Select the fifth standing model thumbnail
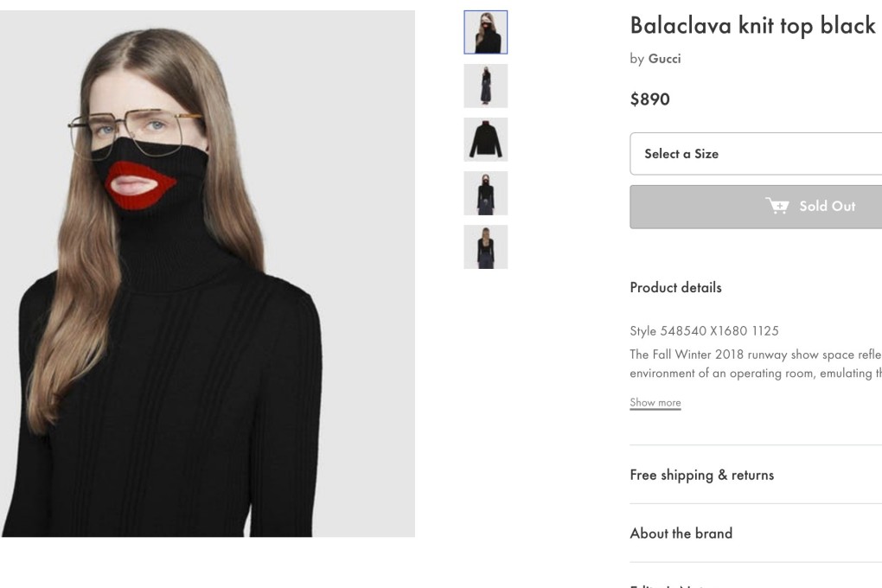Screen dimensions: 882x588 pos(486,246)
